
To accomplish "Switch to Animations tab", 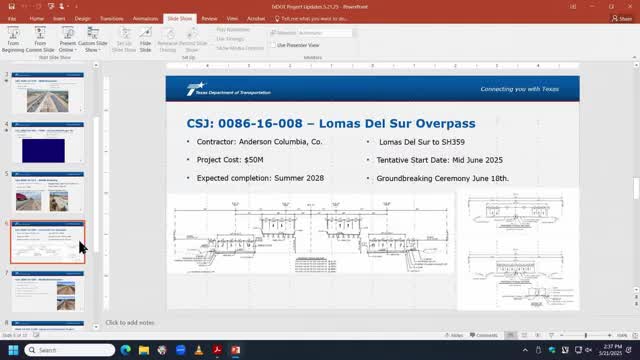I will (145, 19).
